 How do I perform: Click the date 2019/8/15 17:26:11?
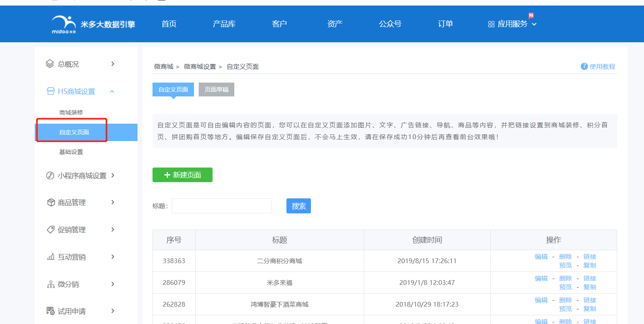[427, 261]
